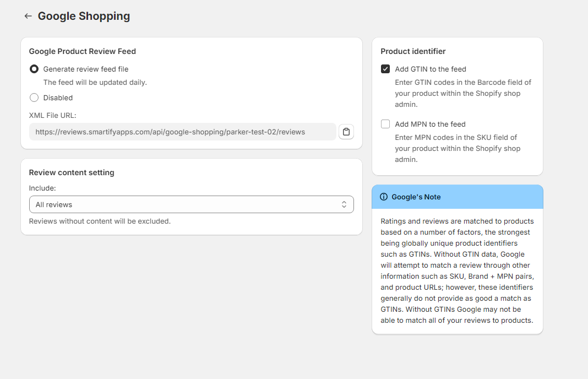
Task: Click the Google Product Review Feed heading
Action: tap(83, 51)
